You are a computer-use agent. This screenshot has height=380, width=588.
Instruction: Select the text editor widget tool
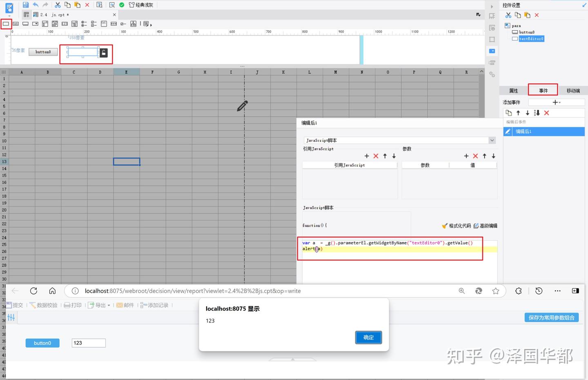pyautogui.click(x=6, y=24)
